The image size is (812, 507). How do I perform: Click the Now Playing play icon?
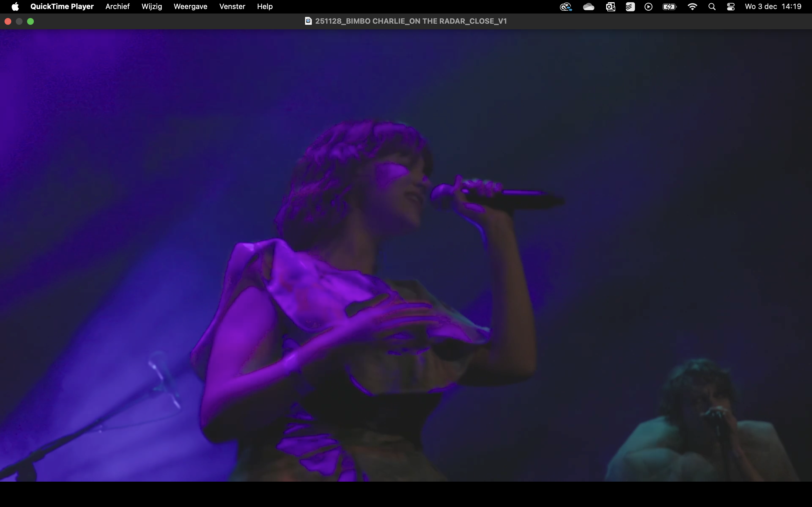(x=648, y=7)
